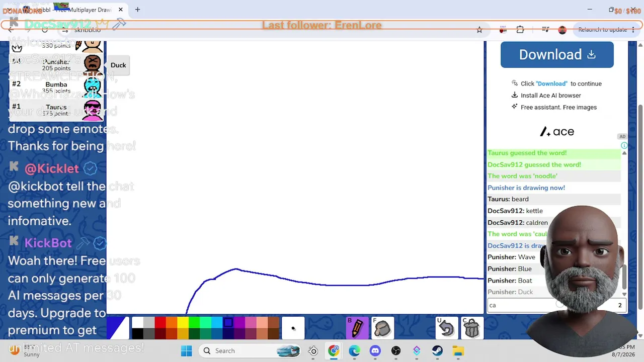This screenshot has width=644, height=362.
Task: Open the "Download" link in ad text
Action: pos(551,83)
